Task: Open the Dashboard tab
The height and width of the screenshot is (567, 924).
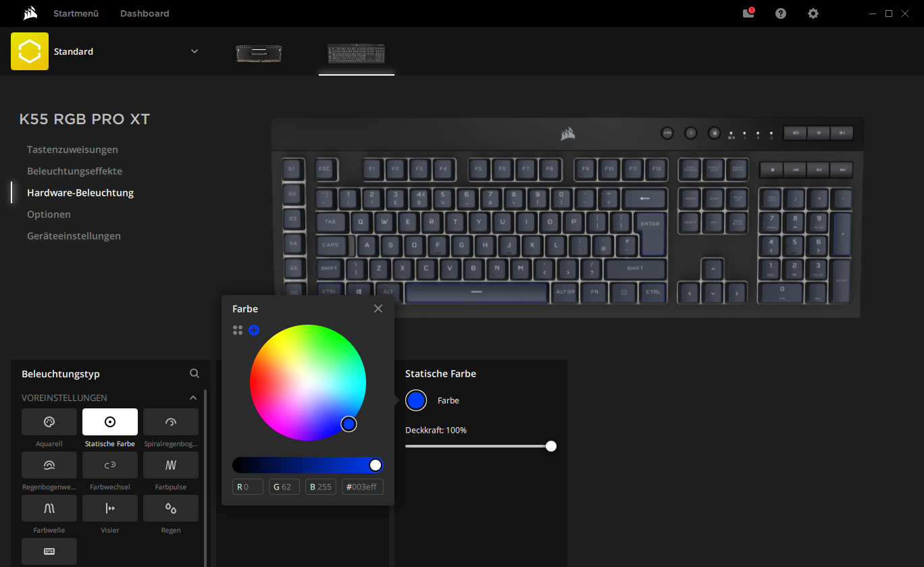Action: (145, 13)
